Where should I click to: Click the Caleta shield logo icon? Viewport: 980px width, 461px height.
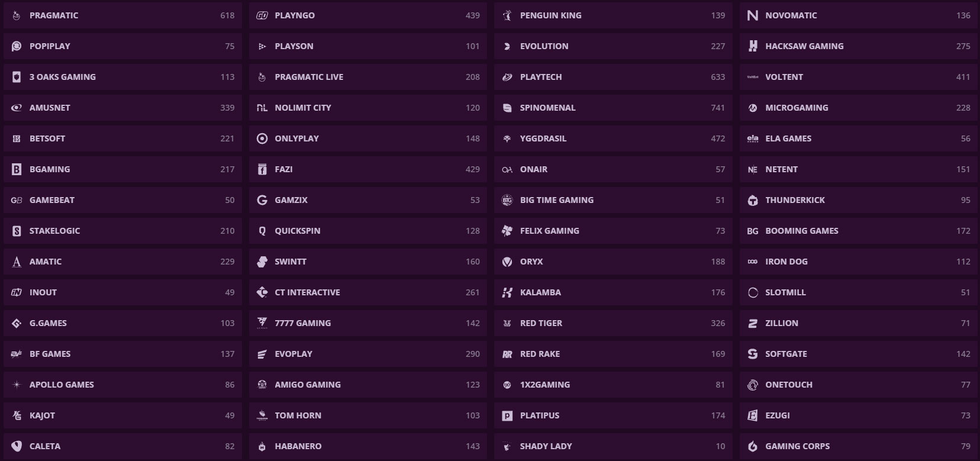pos(17,446)
